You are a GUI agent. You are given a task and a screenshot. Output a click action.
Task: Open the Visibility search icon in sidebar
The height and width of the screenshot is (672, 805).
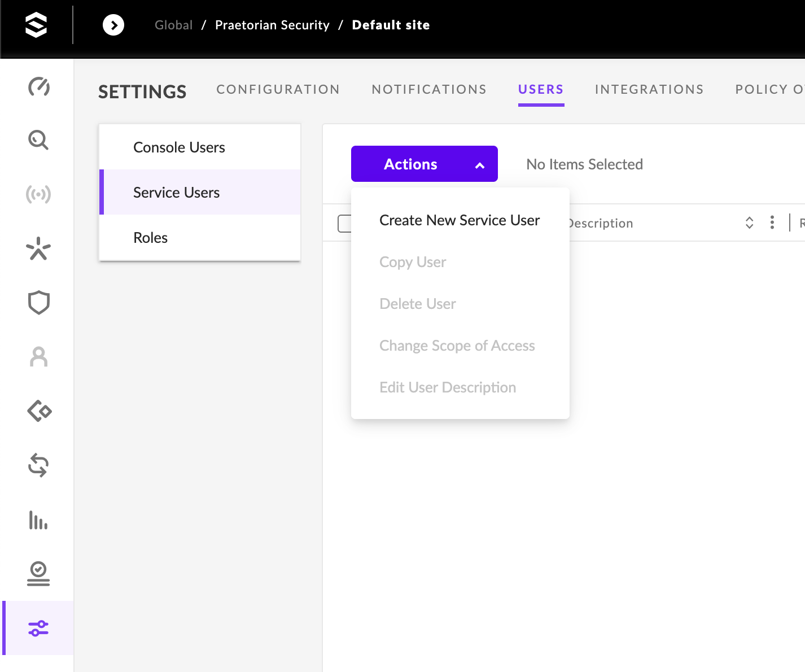pyautogui.click(x=38, y=139)
